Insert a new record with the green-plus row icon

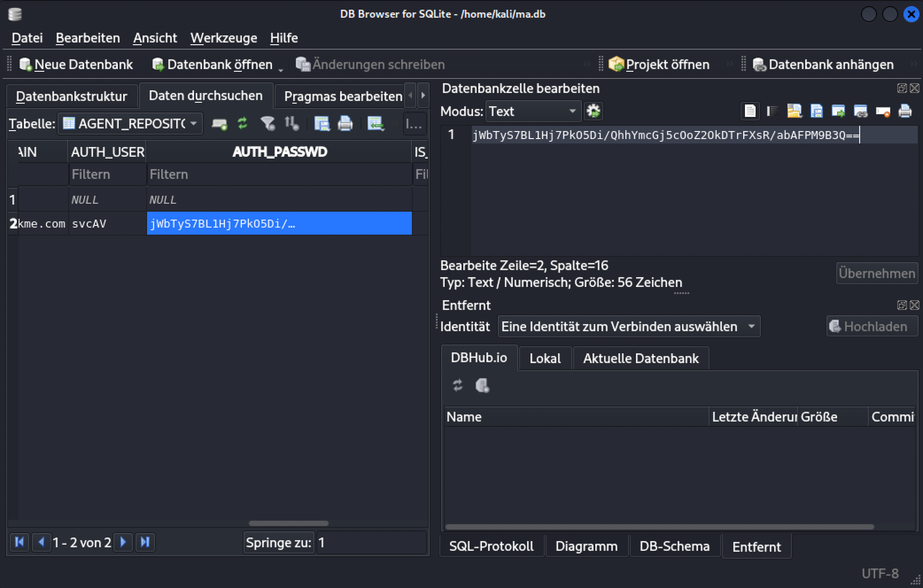click(219, 124)
